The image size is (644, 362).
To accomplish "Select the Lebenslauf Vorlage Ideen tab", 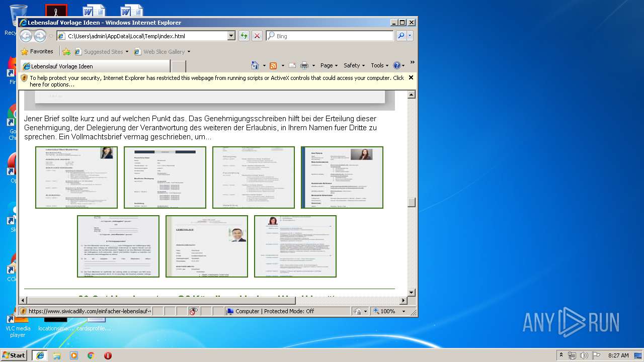I will tap(95, 66).
